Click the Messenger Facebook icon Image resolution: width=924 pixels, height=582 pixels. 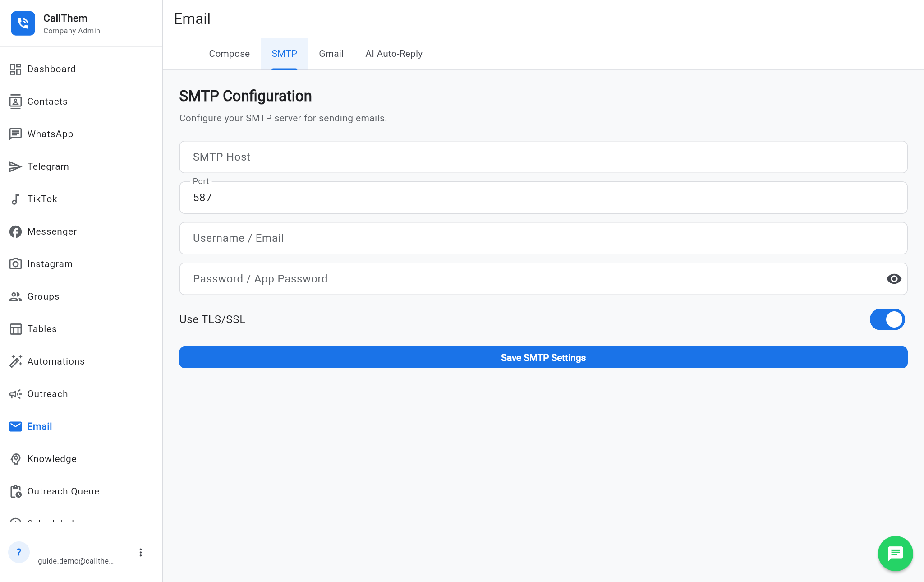pyautogui.click(x=15, y=231)
